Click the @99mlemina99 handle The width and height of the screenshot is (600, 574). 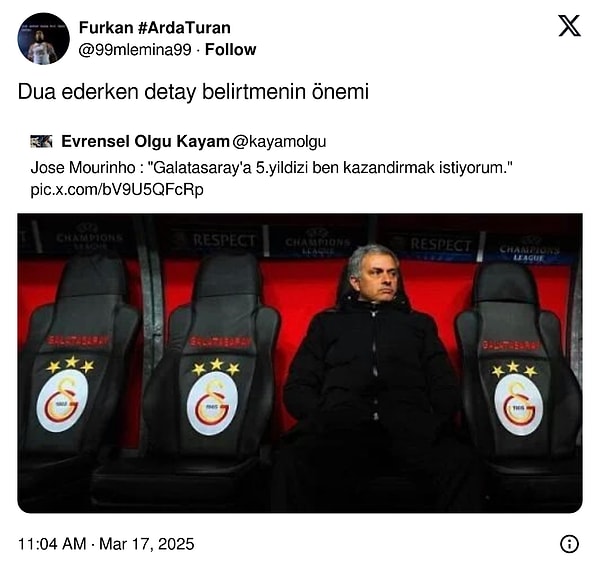135,50
